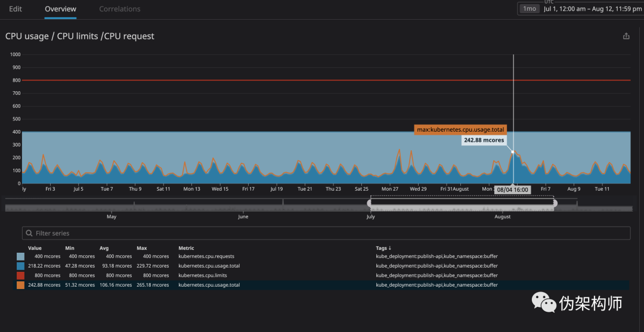The image size is (644, 332).
Task: Click June label in the timeline overview
Action: pos(243,217)
